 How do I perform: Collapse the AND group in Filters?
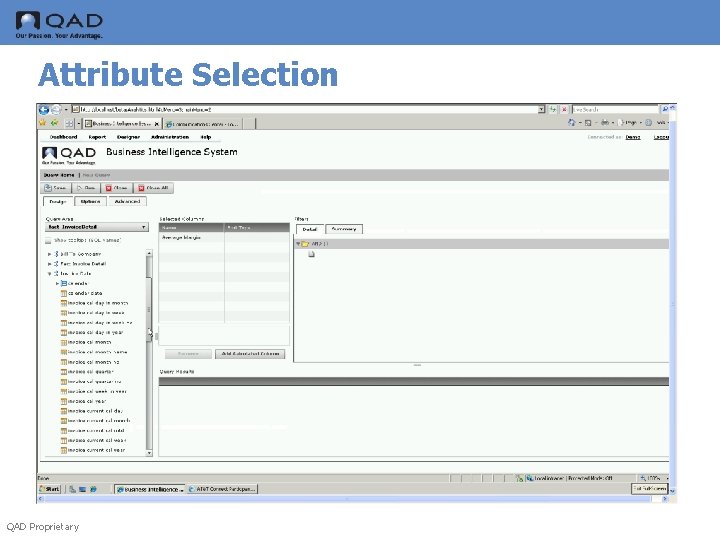298,244
